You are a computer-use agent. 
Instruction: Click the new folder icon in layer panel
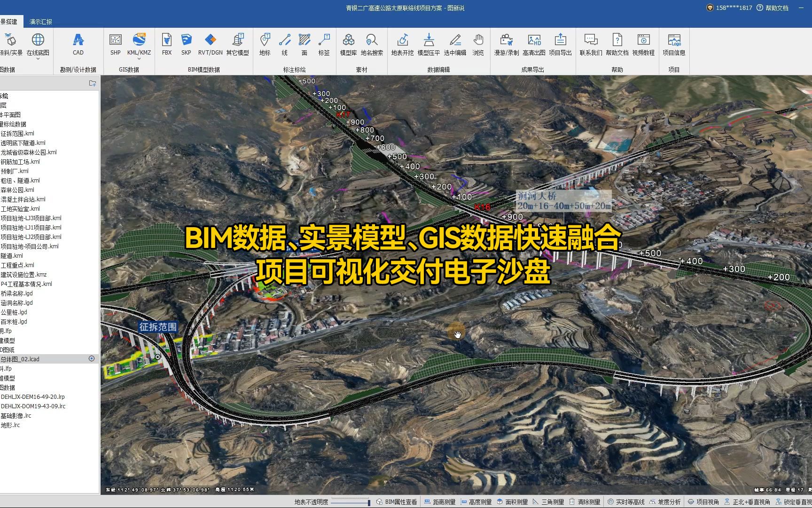[x=93, y=83]
